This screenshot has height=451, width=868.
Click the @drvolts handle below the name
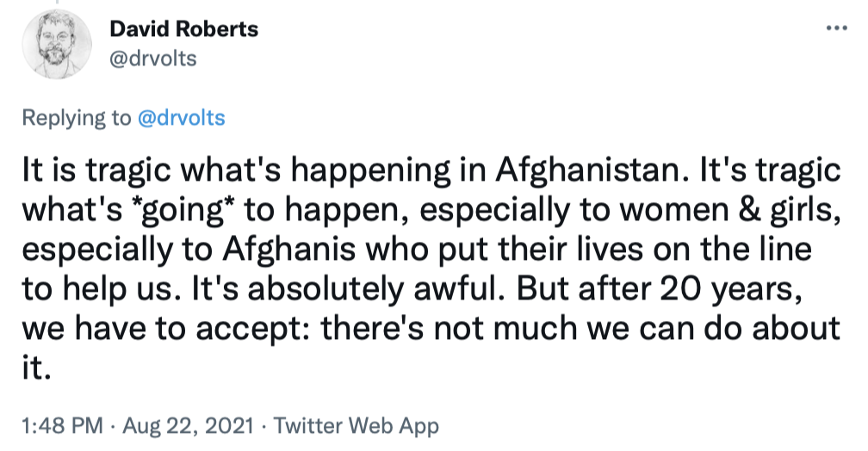pyautogui.click(x=153, y=59)
